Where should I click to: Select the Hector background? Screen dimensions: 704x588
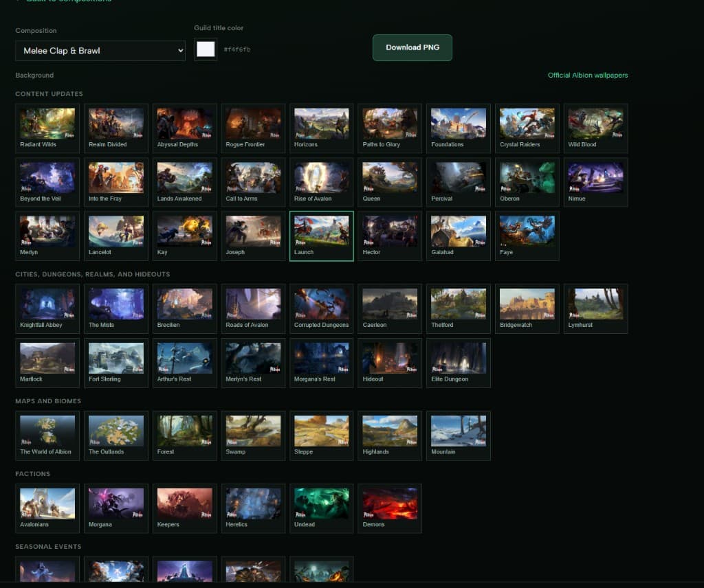tap(390, 236)
